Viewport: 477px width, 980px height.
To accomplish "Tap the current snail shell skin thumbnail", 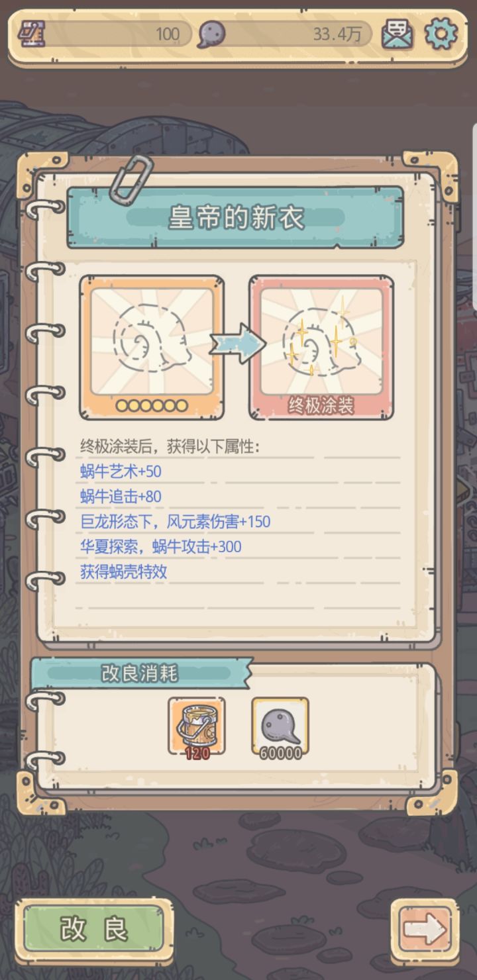I will (152, 348).
